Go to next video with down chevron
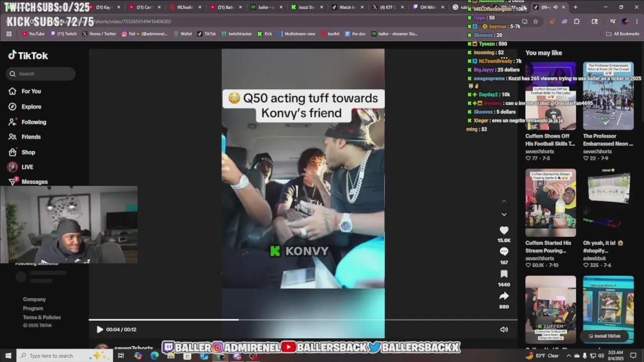 [x=504, y=215]
